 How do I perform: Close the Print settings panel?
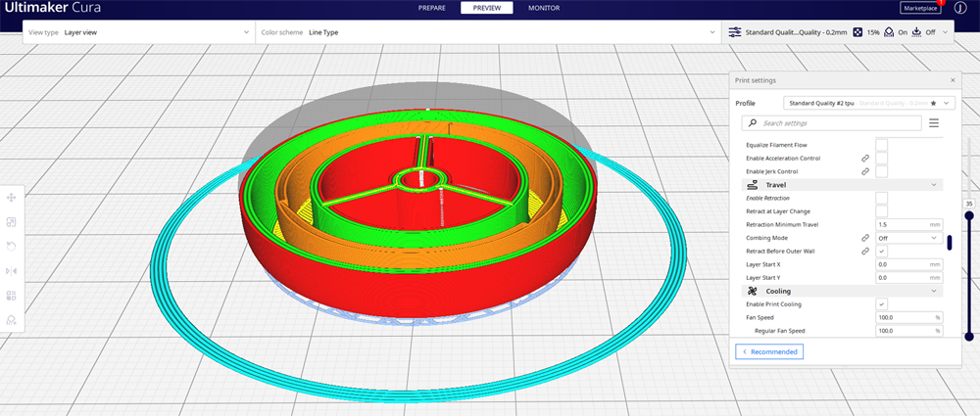click(953, 80)
